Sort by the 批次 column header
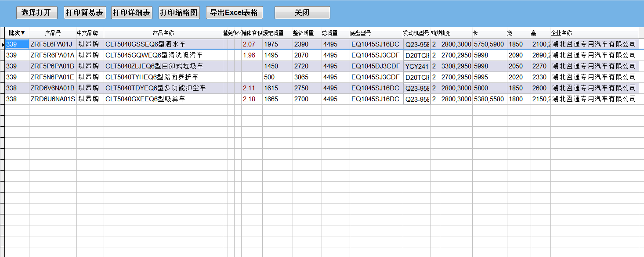This screenshot has height=257, width=644. [17, 33]
